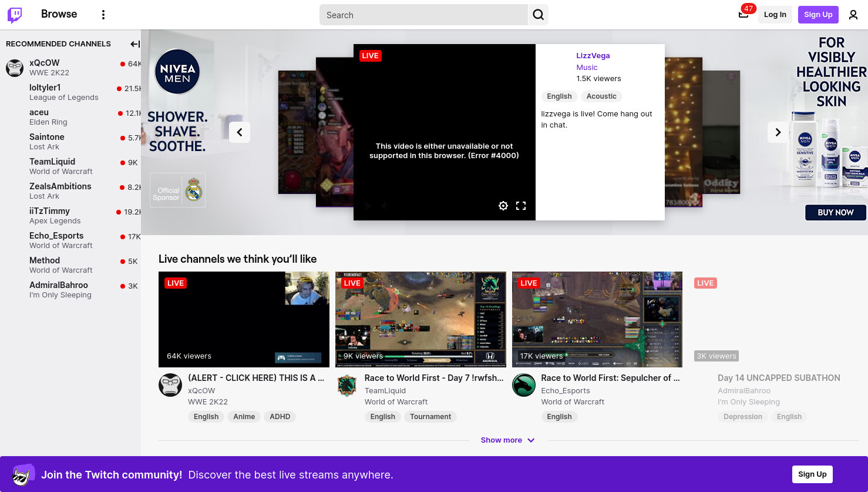Click the BUY NOW ad button
Viewport: 868px width, 492px height.
(x=836, y=212)
